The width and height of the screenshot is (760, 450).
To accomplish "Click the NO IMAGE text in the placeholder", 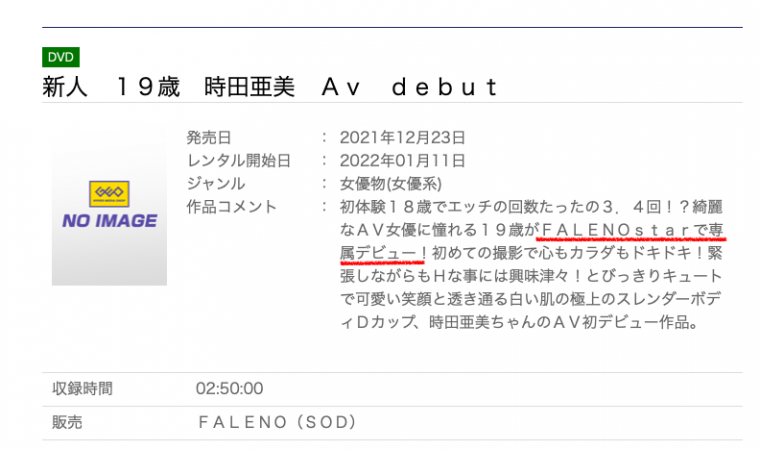I will (x=109, y=221).
